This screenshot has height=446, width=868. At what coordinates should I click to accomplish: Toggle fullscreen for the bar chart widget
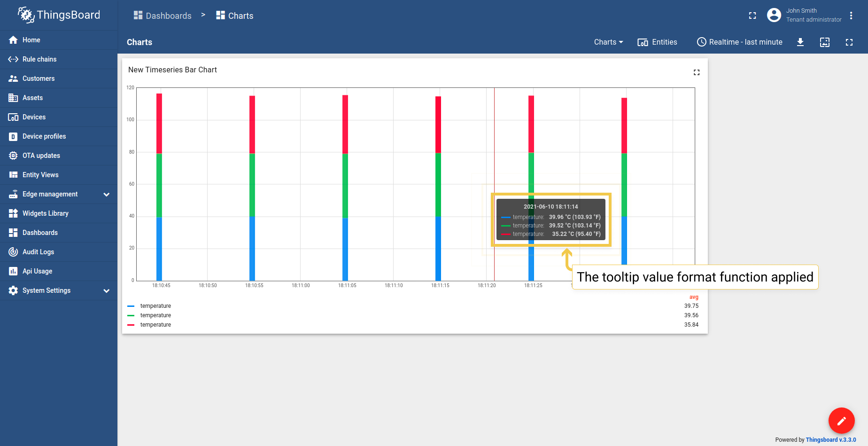[x=697, y=72]
